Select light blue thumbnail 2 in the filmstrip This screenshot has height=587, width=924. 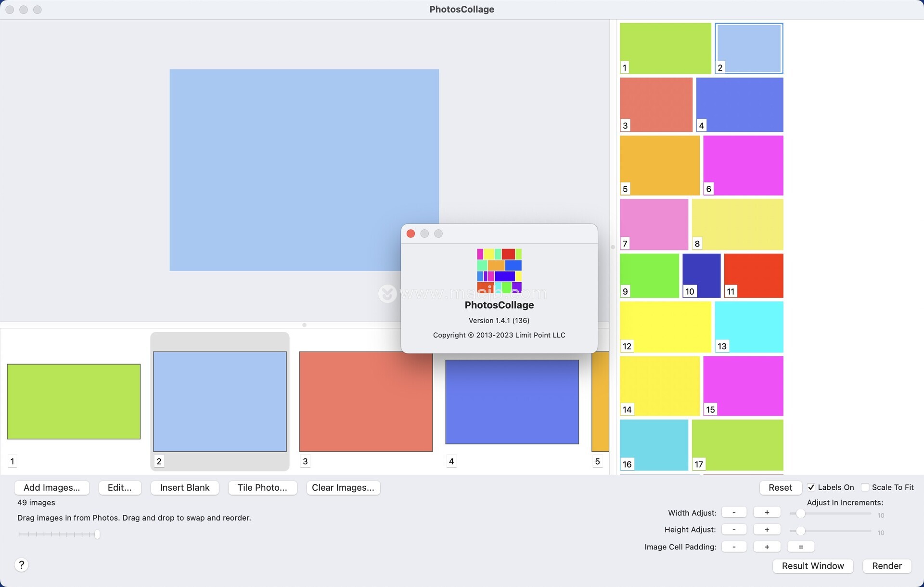[x=220, y=402]
